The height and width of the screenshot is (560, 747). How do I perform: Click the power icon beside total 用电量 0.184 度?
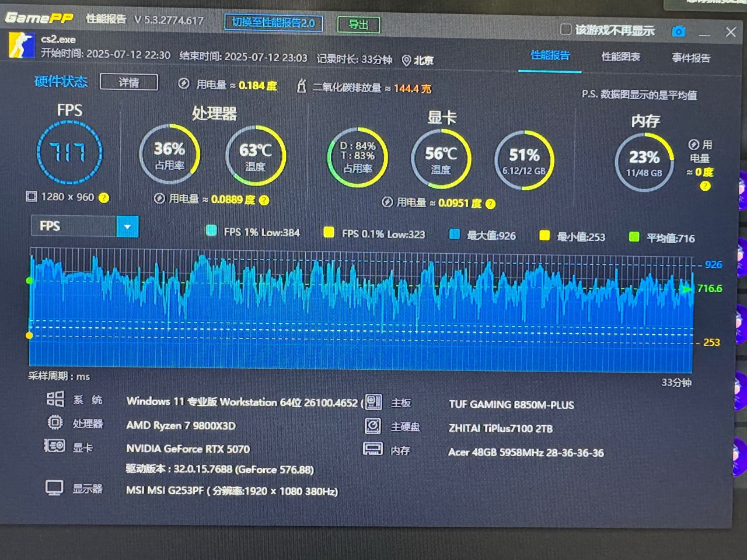(184, 84)
